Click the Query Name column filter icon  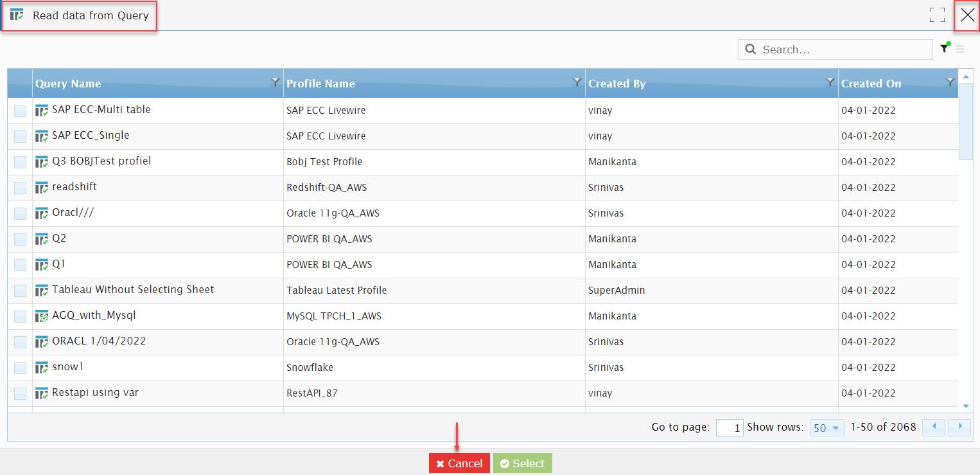(275, 82)
